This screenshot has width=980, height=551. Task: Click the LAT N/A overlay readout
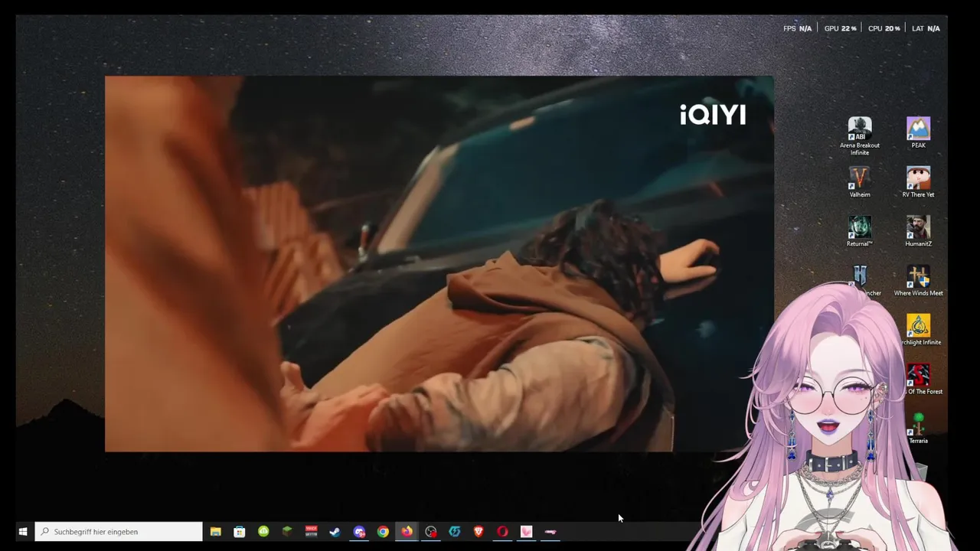point(926,28)
